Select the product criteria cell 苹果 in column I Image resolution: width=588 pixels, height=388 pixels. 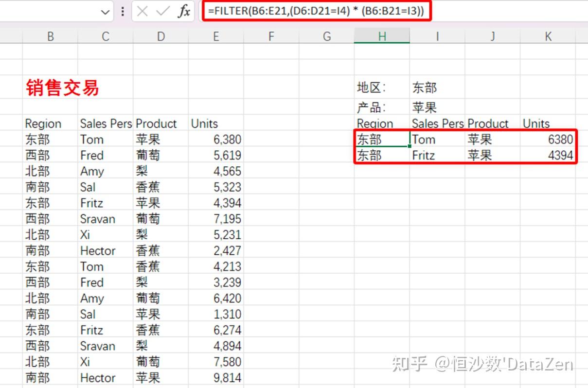click(425, 107)
